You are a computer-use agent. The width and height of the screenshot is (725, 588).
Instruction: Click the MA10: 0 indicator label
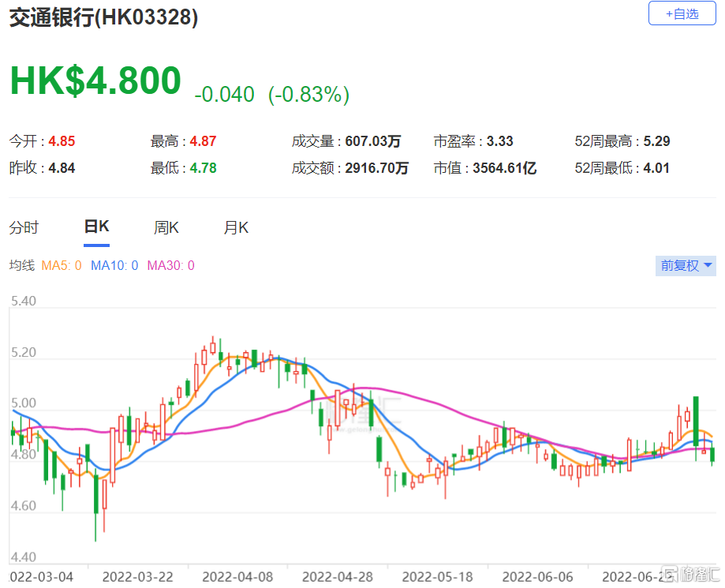click(x=114, y=265)
